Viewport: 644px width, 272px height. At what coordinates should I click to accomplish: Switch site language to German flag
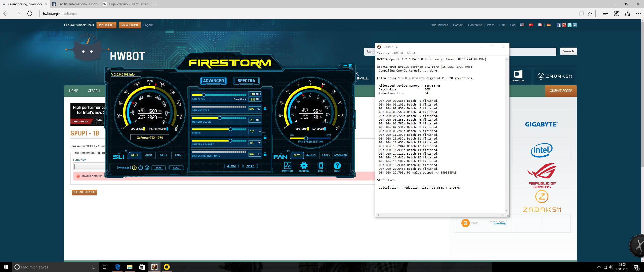[548, 25]
